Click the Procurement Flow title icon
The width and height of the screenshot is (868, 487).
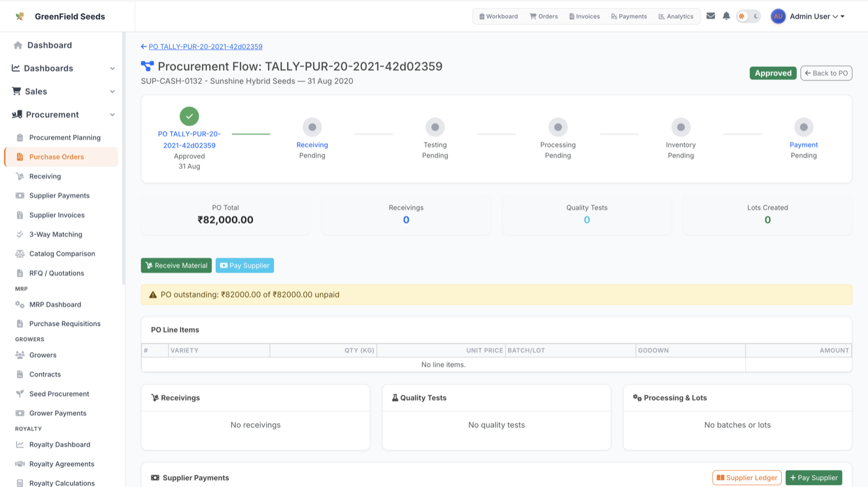click(148, 66)
